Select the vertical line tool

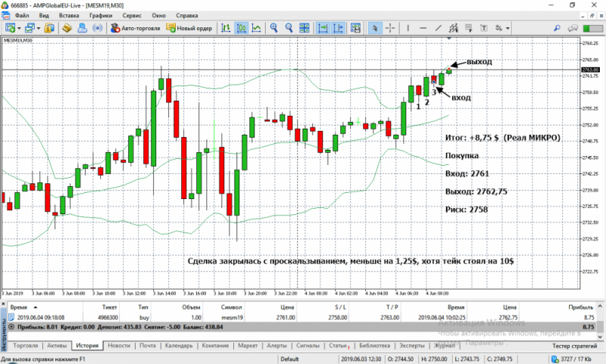[408, 28]
